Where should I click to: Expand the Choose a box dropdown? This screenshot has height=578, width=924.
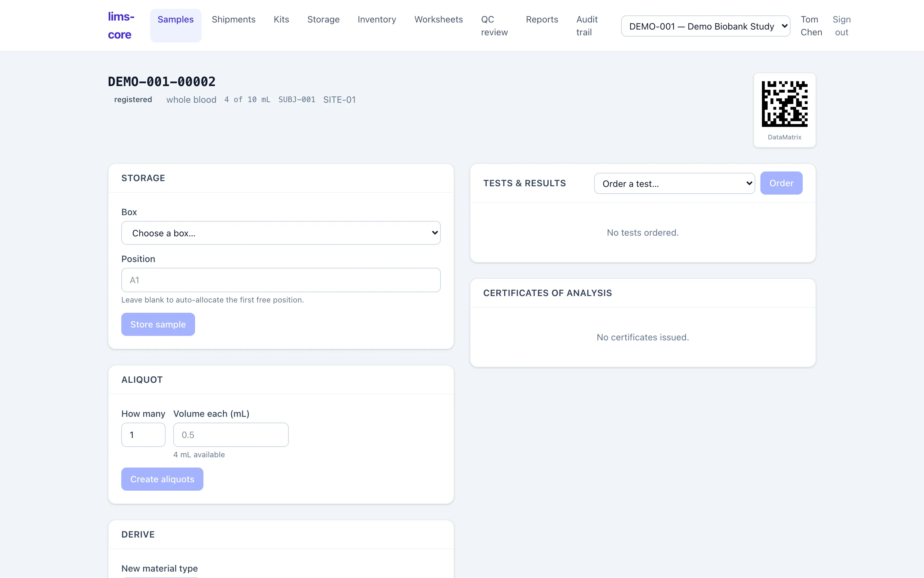point(281,233)
